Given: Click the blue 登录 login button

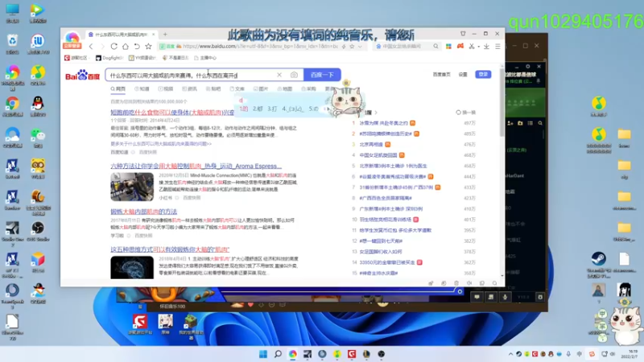Looking at the screenshot, I should [483, 74].
